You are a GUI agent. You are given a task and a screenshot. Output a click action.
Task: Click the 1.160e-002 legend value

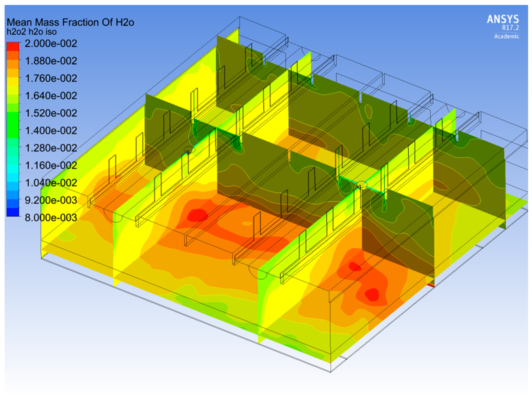51,166
